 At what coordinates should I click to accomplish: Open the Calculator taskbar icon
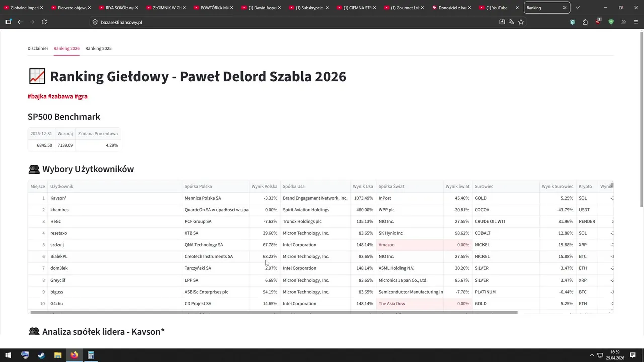pyautogui.click(x=91, y=355)
